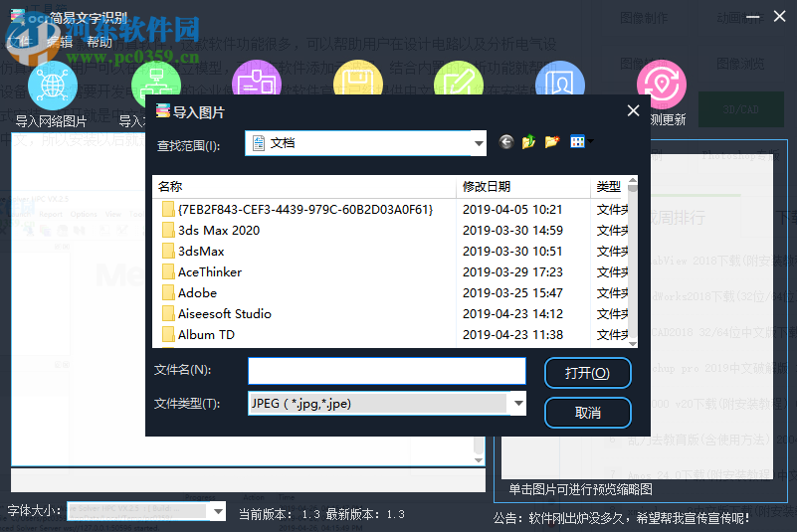Click the Adobe folder icon
This screenshot has height=532, width=797.
(x=168, y=292)
